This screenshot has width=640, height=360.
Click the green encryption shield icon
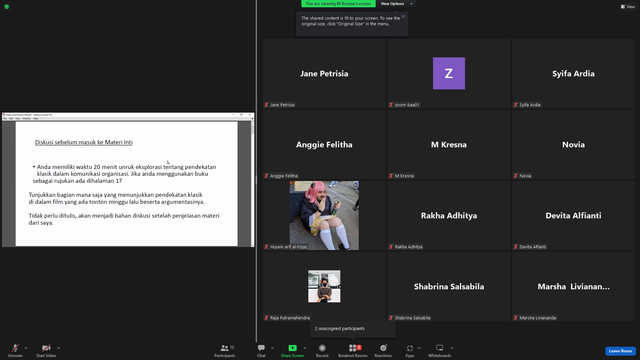[7, 7]
